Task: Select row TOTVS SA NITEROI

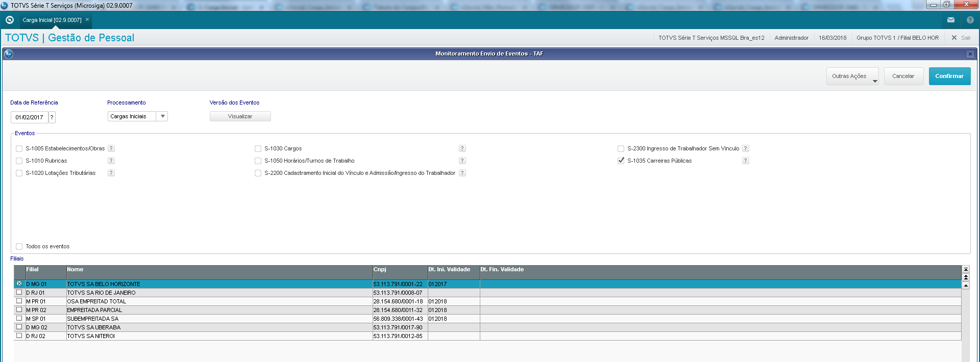Action: coord(487,336)
